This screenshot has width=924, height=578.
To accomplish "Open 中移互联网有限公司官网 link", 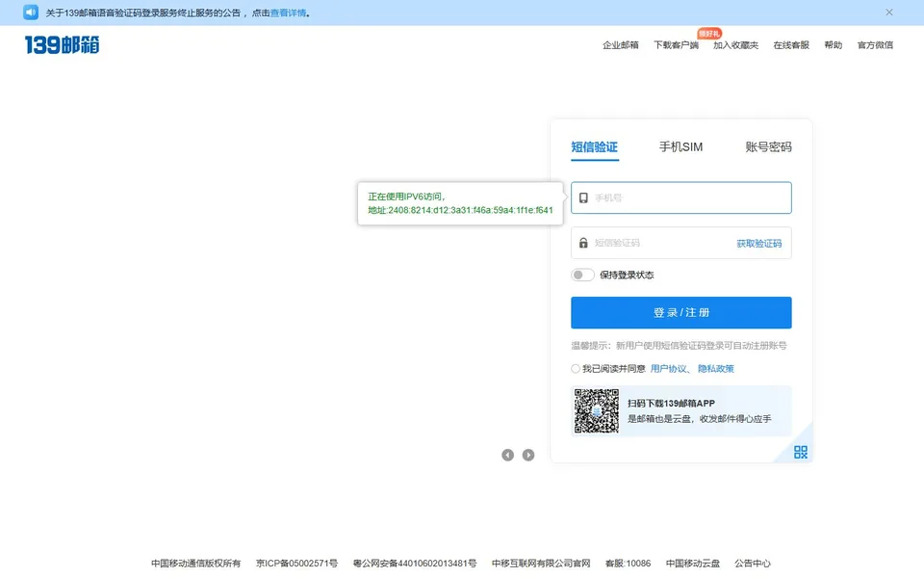I will click(x=541, y=564).
